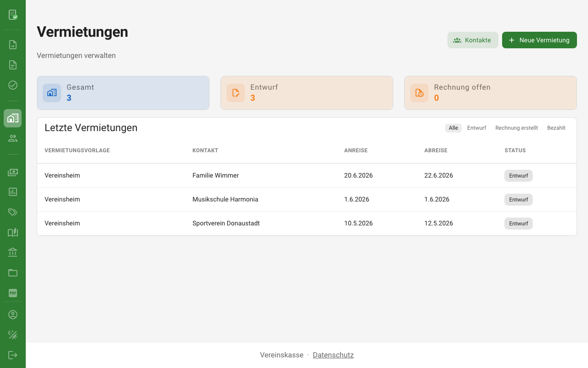Image resolution: width=588 pixels, height=368 pixels.
Task: Open the open-book map icon in sidebar
Action: coord(13,232)
